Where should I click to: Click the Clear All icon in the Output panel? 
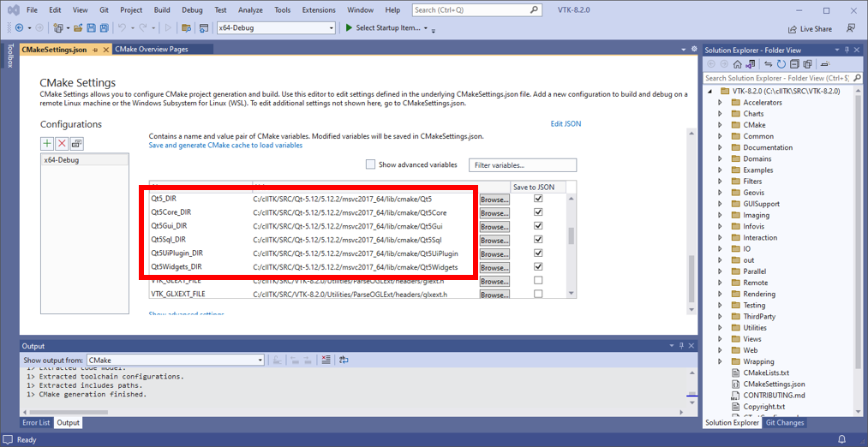tap(326, 360)
